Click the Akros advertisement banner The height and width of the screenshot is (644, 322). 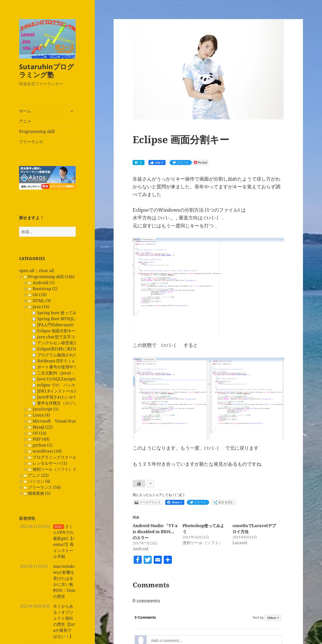[47, 178]
